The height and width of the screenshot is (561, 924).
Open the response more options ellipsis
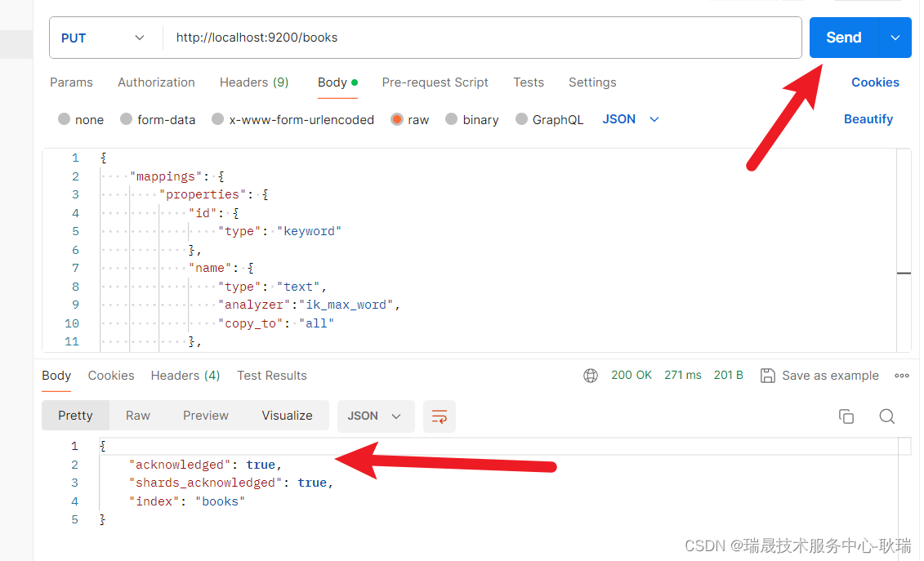coord(902,376)
